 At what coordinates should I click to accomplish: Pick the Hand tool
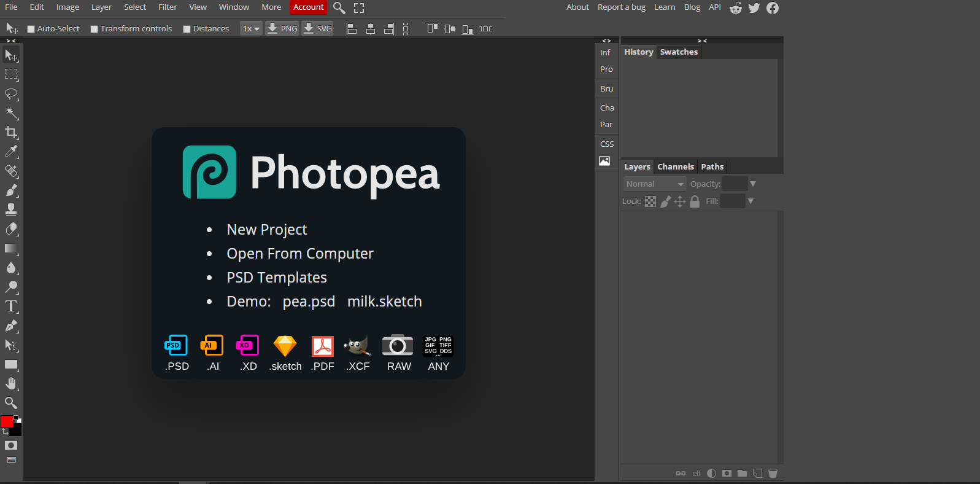12,383
